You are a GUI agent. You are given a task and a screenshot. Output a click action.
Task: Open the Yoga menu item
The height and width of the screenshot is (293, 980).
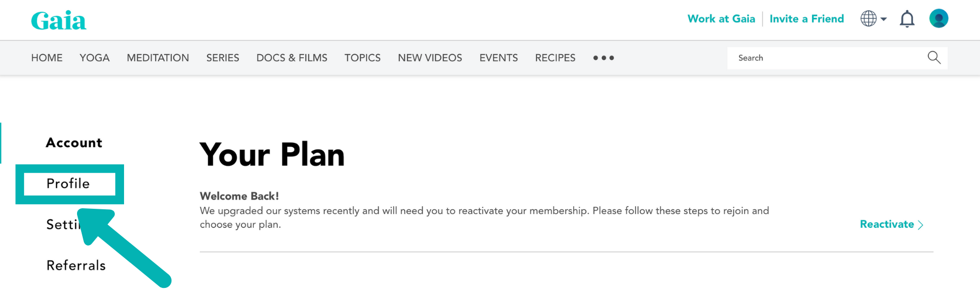(94, 58)
